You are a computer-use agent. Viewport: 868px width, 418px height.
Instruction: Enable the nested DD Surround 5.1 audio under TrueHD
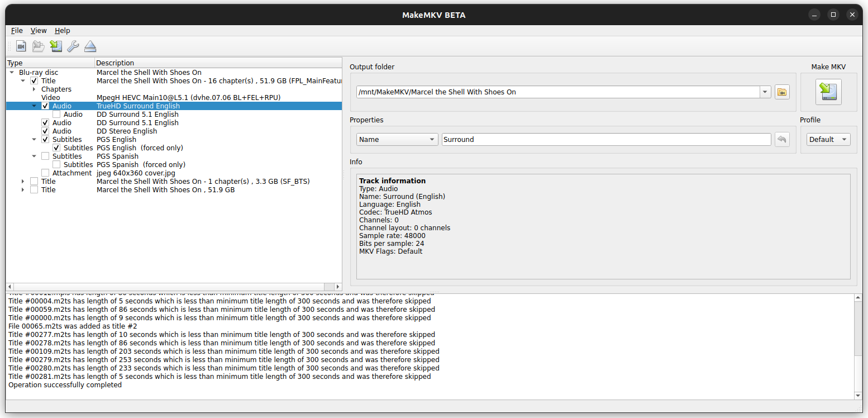coord(56,115)
